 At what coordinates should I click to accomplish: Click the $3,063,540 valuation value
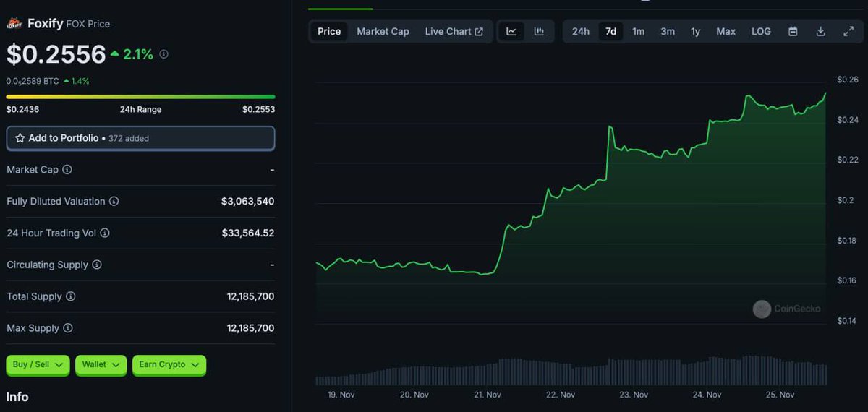pos(247,202)
